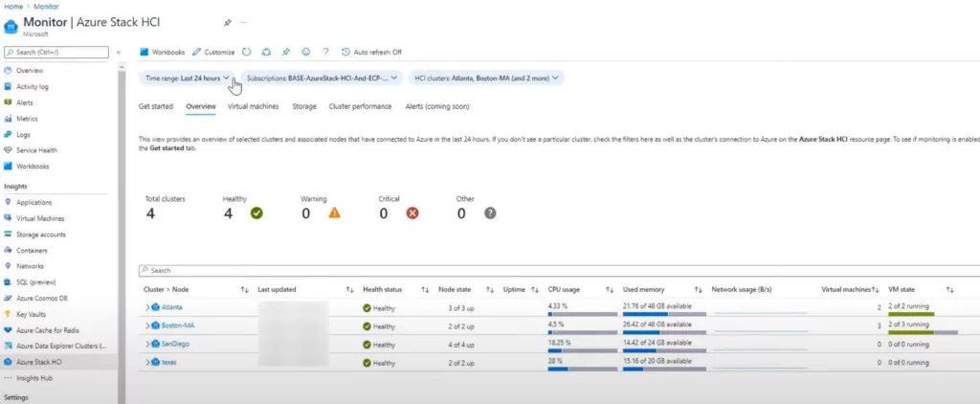Viewport: 980px width, 404px height.
Task: Sort by Uptime column
Action: coord(535,290)
